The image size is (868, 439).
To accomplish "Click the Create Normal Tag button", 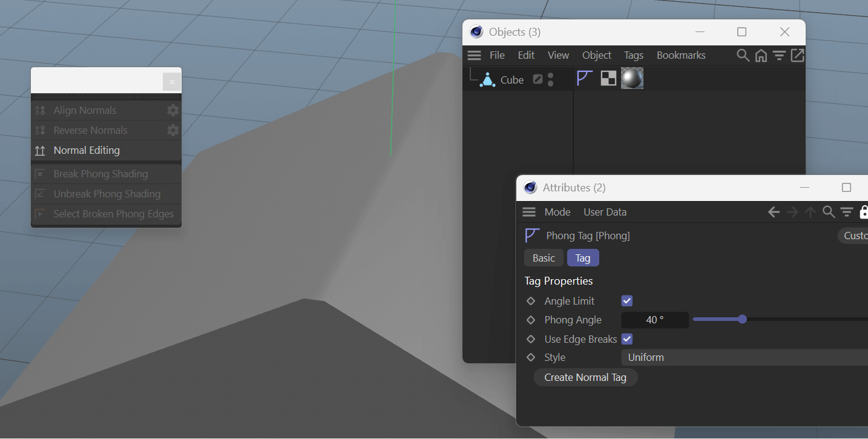I will click(585, 377).
